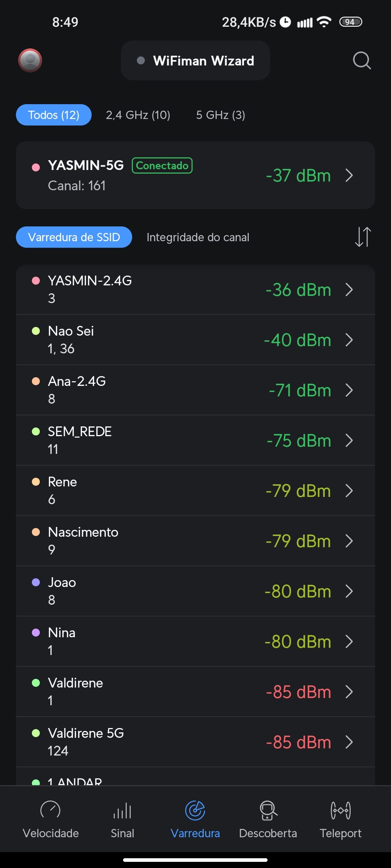Open the search magnifier icon
Image resolution: width=391 pixels, height=868 pixels.
click(x=362, y=60)
